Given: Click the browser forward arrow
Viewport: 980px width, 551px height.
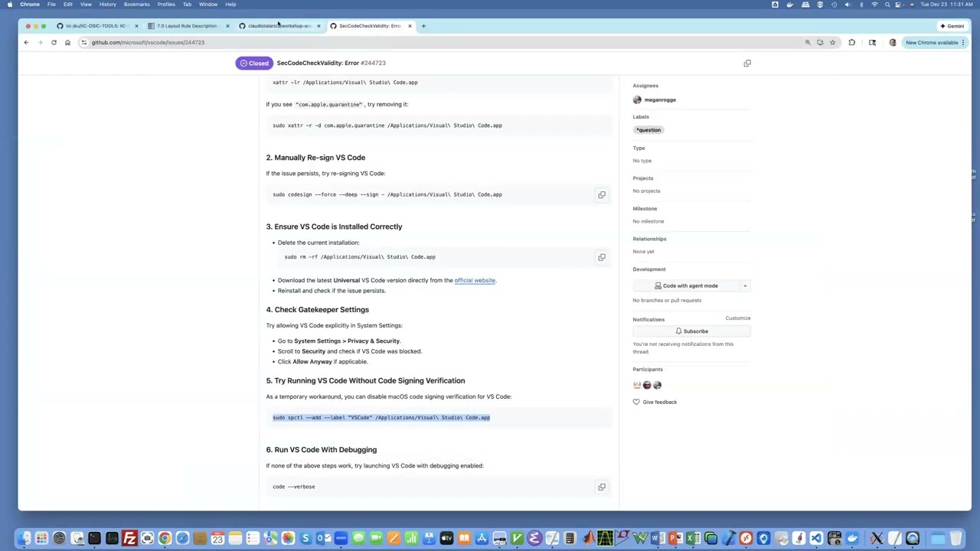Looking at the screenshot, I should click(x=40, y=42).
